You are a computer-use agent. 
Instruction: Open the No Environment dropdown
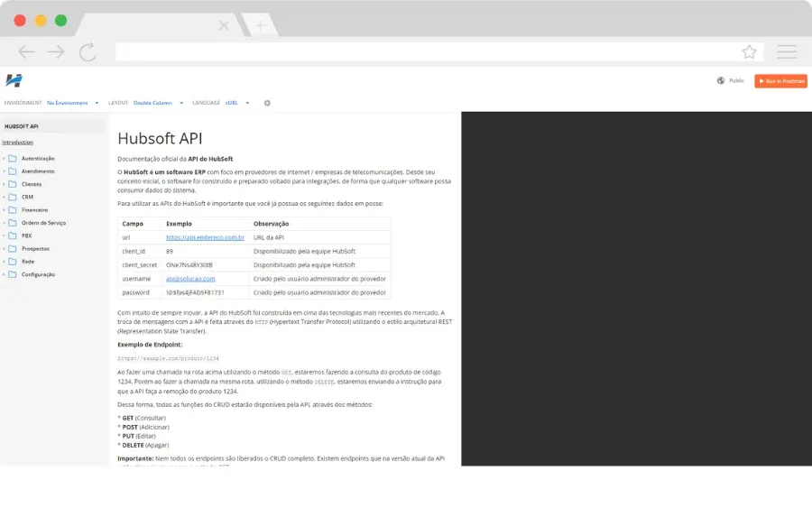(72, 103)
